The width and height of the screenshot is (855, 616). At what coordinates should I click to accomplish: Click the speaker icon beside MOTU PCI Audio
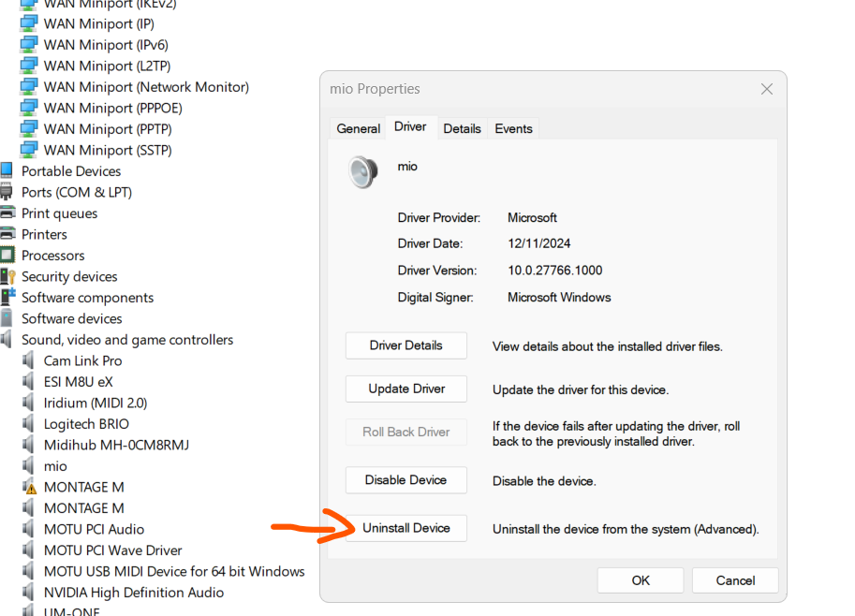tap(29, 529)
